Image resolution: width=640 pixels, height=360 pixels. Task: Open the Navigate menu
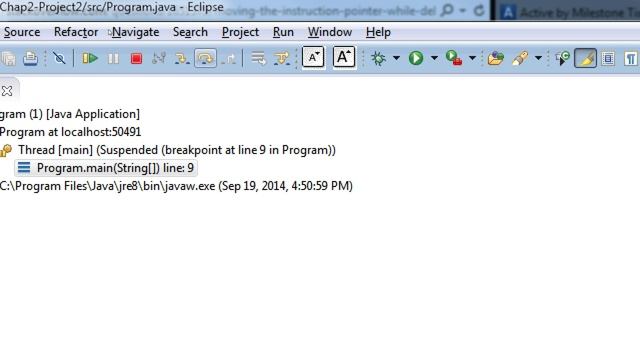tap(136, 32)
